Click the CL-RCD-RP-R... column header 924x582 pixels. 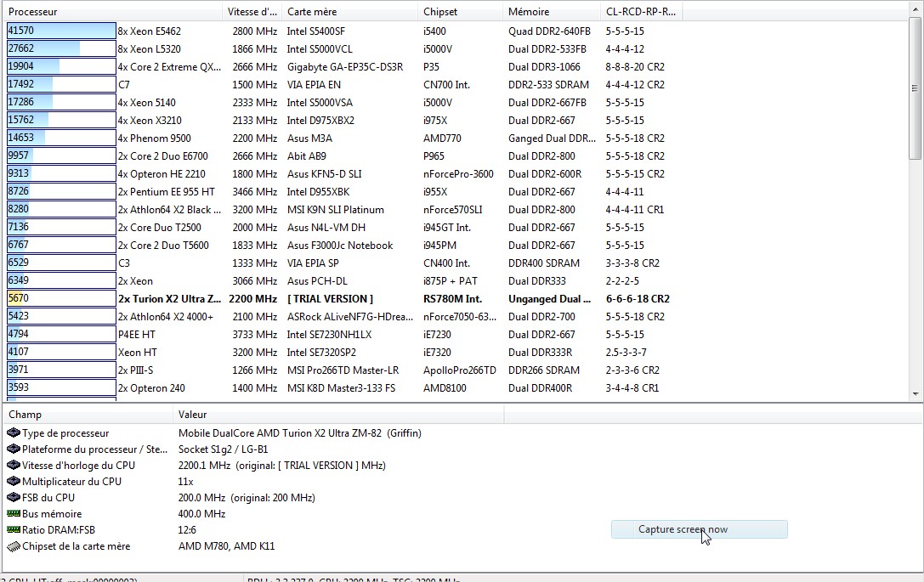(642, 12)
